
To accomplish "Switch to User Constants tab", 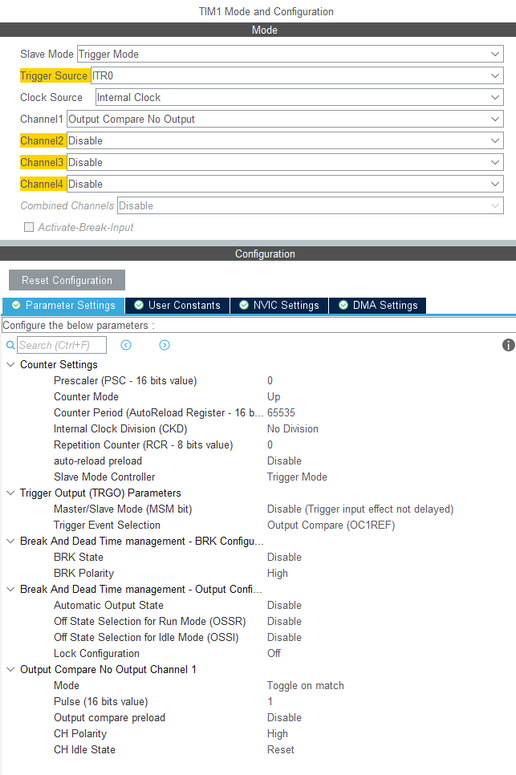I will tap(177, 305).
